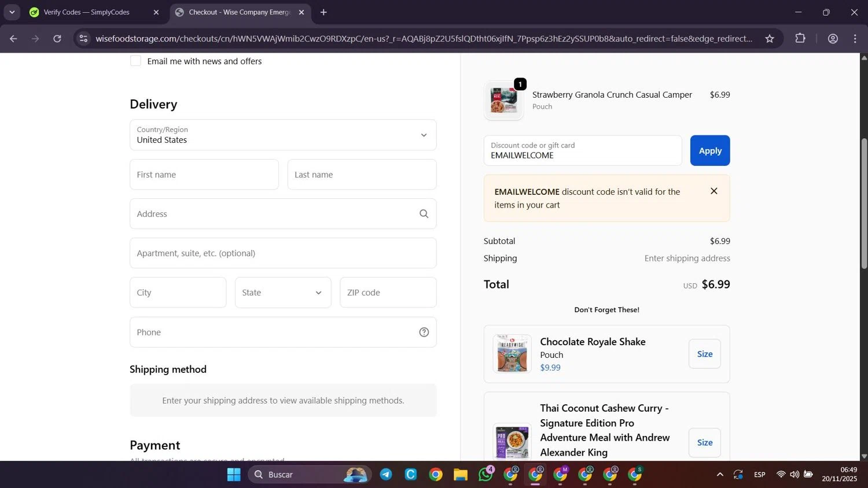Screen dimensions: 868x488
Task: Open WhatsApp from the taskbar
Action: pos(486,475)
